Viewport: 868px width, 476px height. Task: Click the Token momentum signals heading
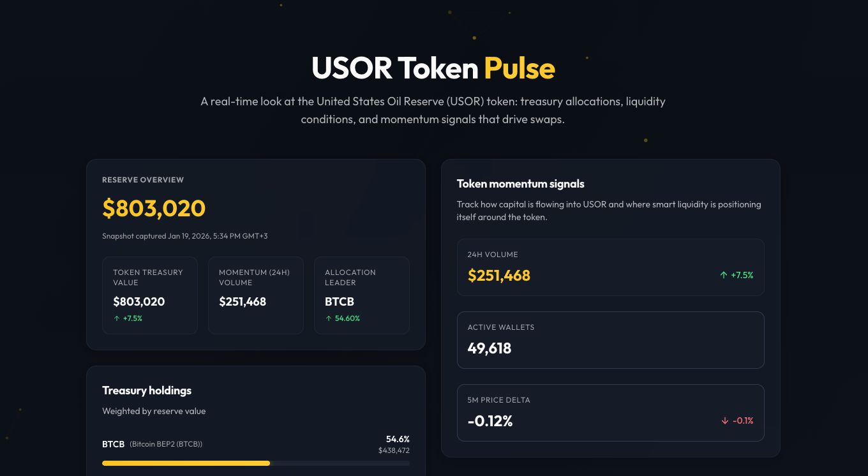point(521,184)
